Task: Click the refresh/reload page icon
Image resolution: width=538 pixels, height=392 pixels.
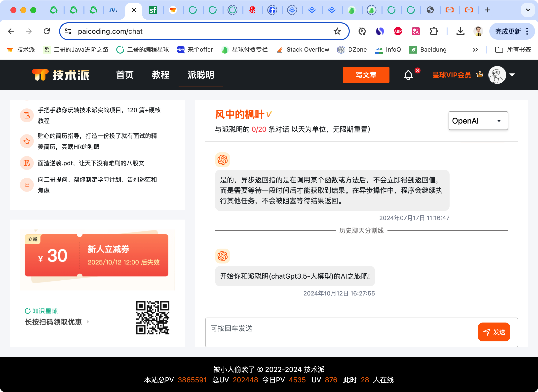Action: point(47,31)
